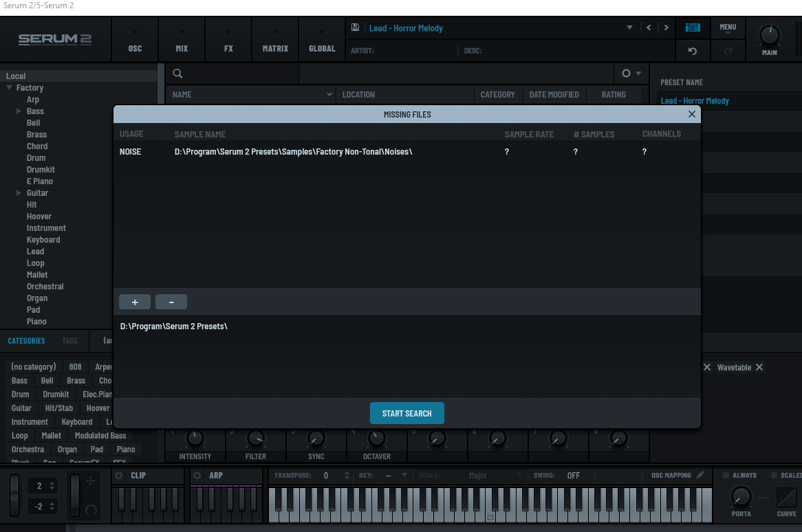This screenshot has height=532, width=802.
Task: Switch to the MIX tab
Action: pyautogui.click(x=182, y=40)
